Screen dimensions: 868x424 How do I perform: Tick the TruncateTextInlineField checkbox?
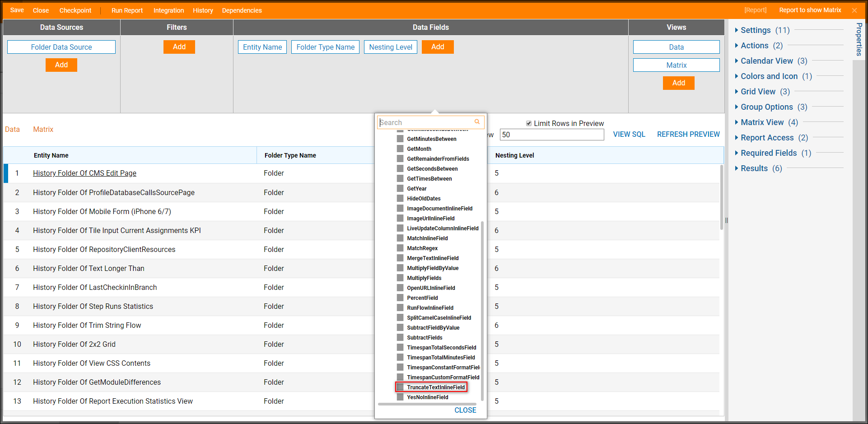400,387
